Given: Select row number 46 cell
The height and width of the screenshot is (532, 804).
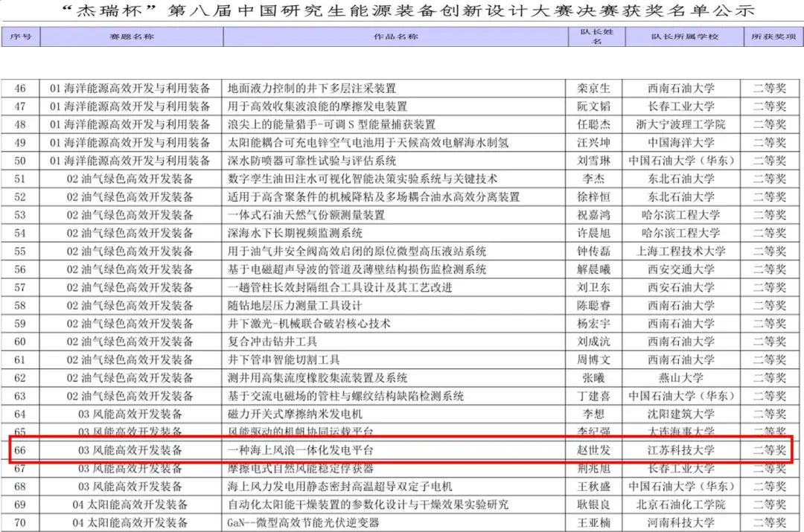Looking at the screenshot, I should [20, 89].
